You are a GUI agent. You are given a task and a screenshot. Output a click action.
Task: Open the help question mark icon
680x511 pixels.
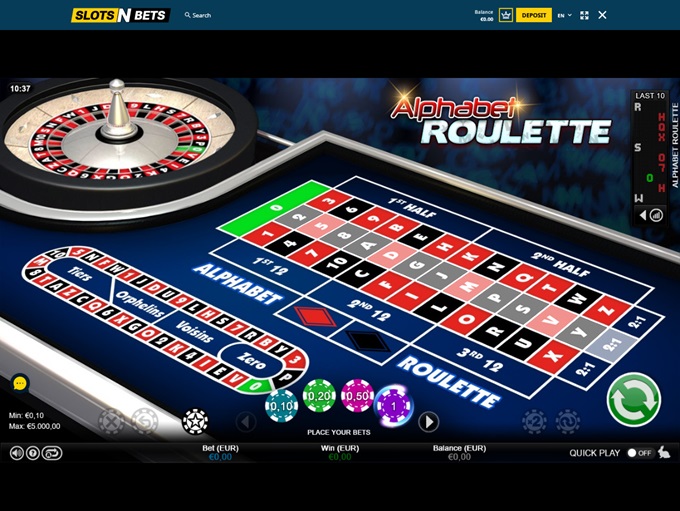33,453
